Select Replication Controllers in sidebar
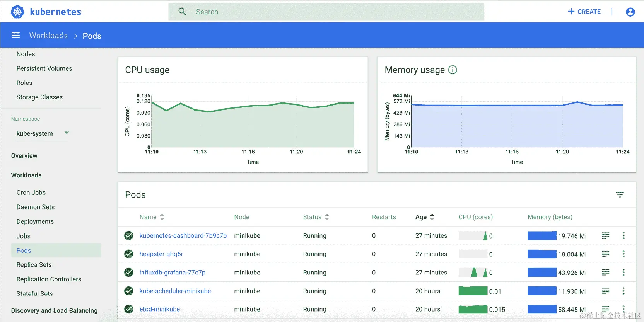 coord(49,279)
